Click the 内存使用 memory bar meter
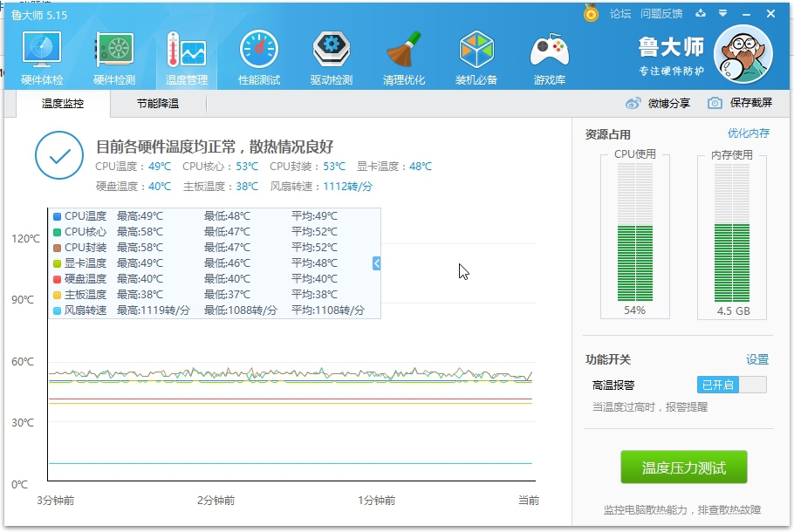 tap(732, 232)
